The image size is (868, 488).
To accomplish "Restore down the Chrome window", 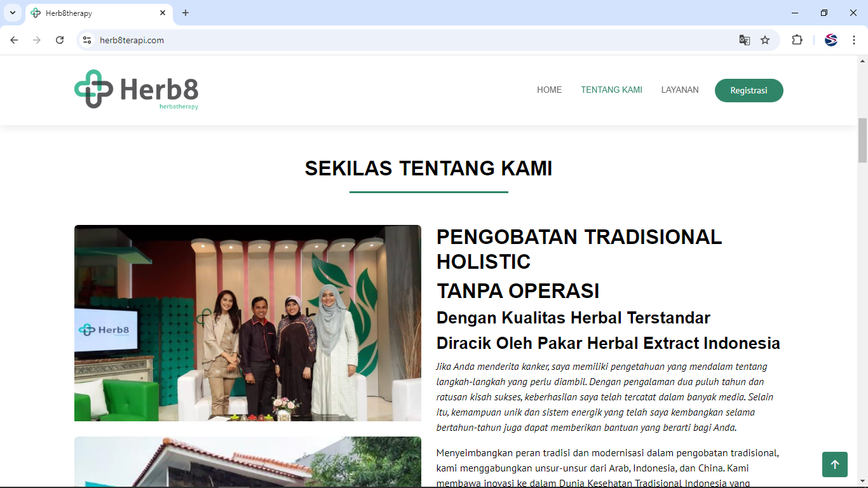I will pyautogui.click(x=824, y=13).
